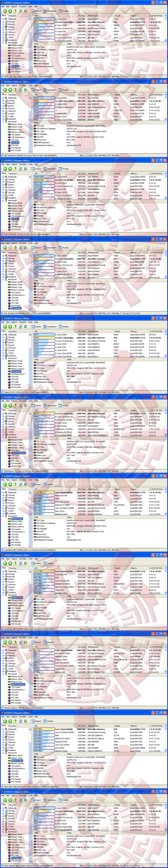Image resolution: width=168 pixels, height=868 pixels.
Task: Select Storage item in the CPU ZLib window tree
Action: (x=11, y=180)
